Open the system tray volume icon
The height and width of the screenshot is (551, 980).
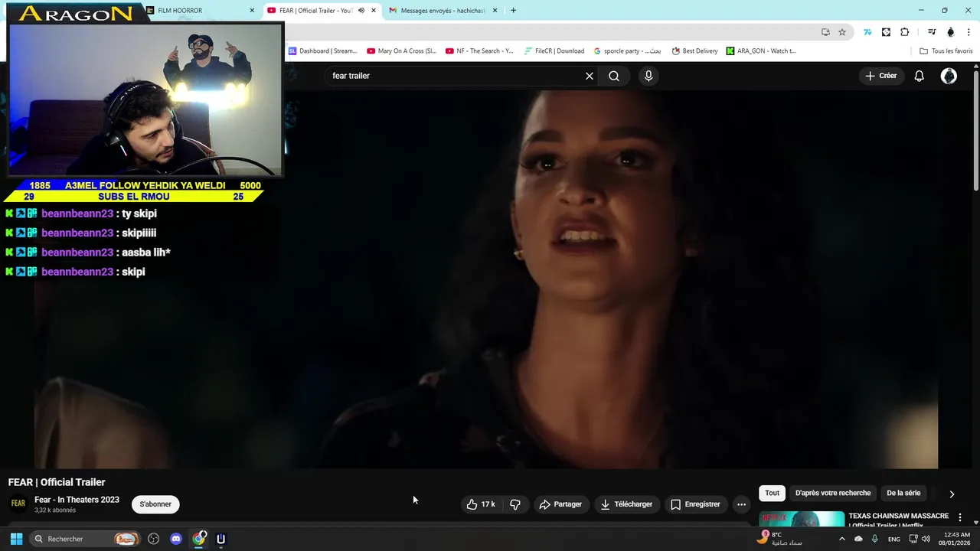pyautogui.click(x=926, y=539)
